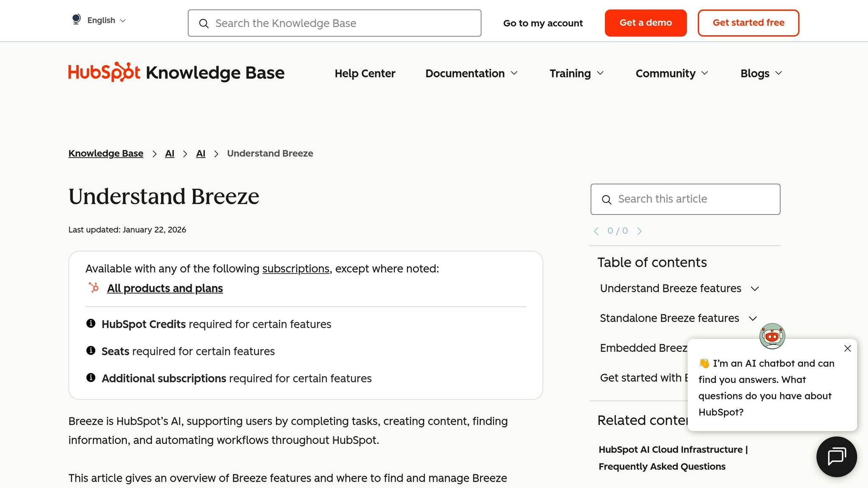Viewport: 868px width, 488px height.
Task: Click the next arrow beside the 0/0 counter
Action: 640,231
